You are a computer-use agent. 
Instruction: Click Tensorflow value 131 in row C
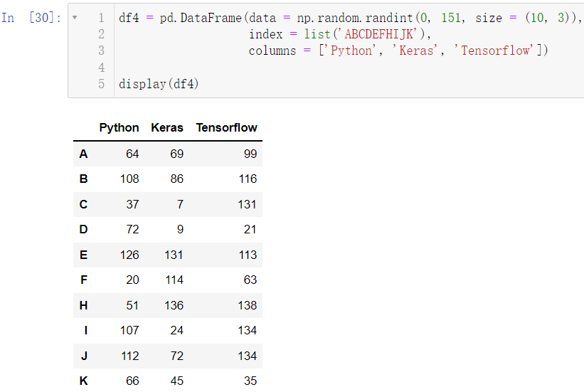point(248,204)
